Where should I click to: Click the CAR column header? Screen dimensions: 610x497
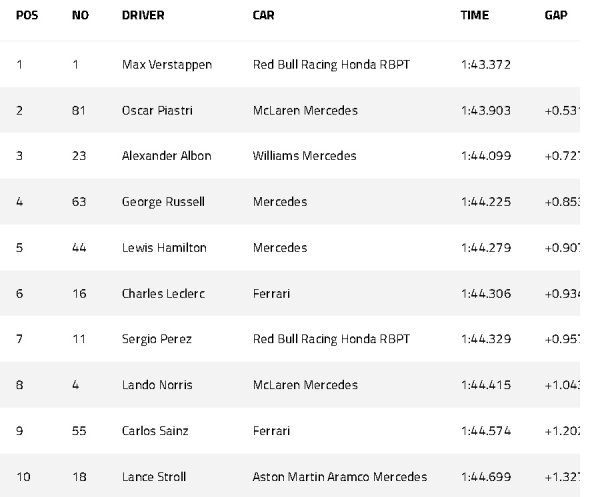263,15
